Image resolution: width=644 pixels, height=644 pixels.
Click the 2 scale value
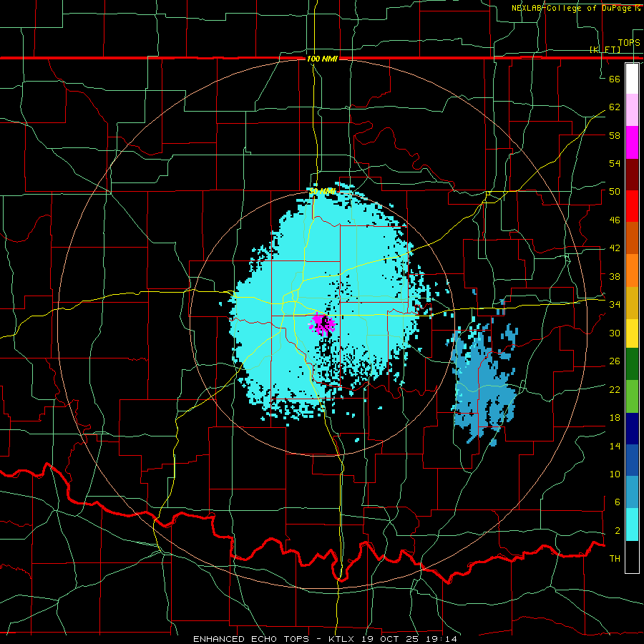point(618,531)
